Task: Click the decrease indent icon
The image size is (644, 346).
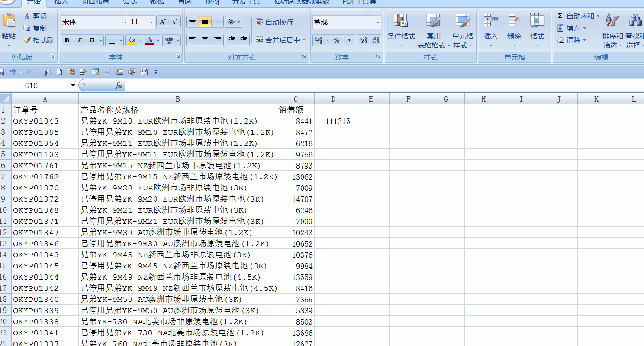Action: click(232, 40)
